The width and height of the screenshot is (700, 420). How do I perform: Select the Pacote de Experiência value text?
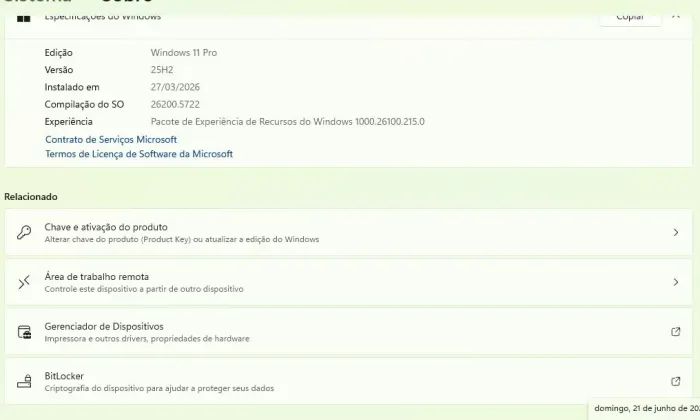pos(288,121)
